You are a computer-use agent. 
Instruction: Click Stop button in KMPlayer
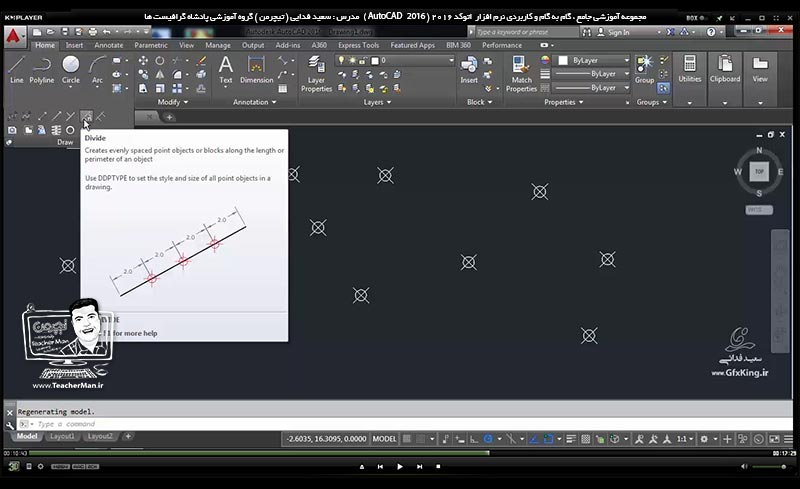(x=438, y=467)
